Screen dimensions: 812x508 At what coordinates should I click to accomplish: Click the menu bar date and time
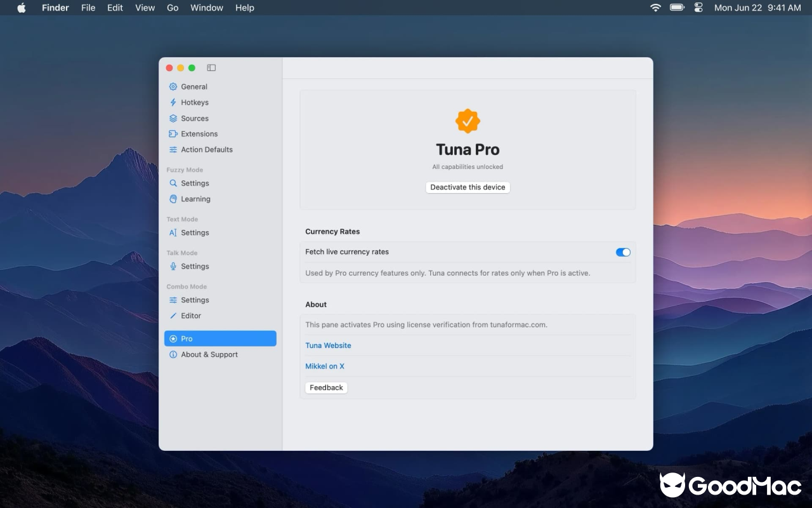[x=757, y=8]
